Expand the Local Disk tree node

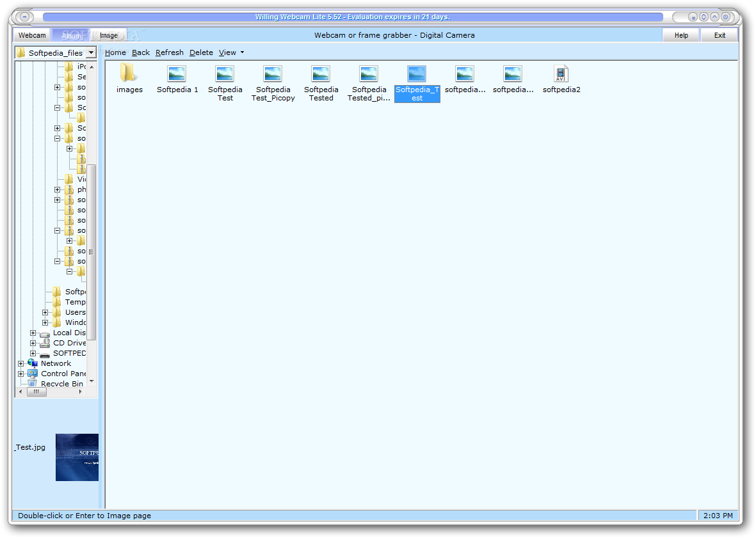33,333
